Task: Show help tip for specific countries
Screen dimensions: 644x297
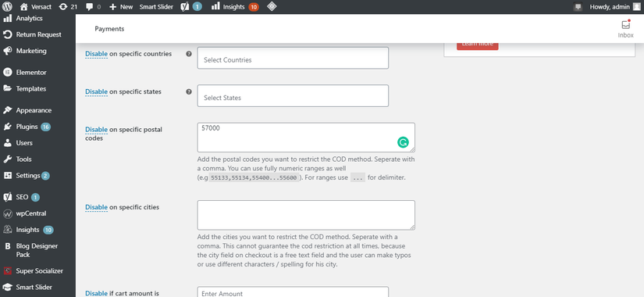Action: [189, 54]
